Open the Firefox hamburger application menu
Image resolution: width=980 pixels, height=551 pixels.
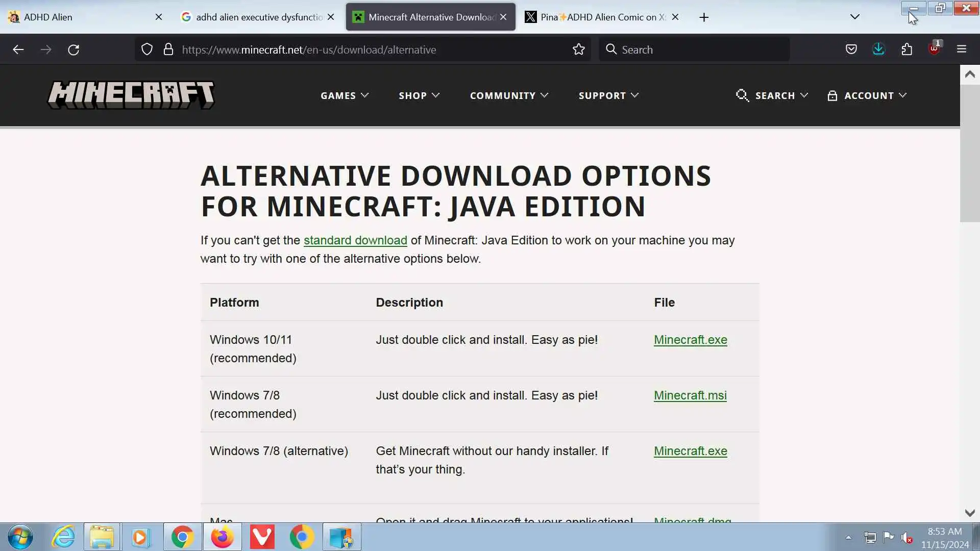click(962, 49)
